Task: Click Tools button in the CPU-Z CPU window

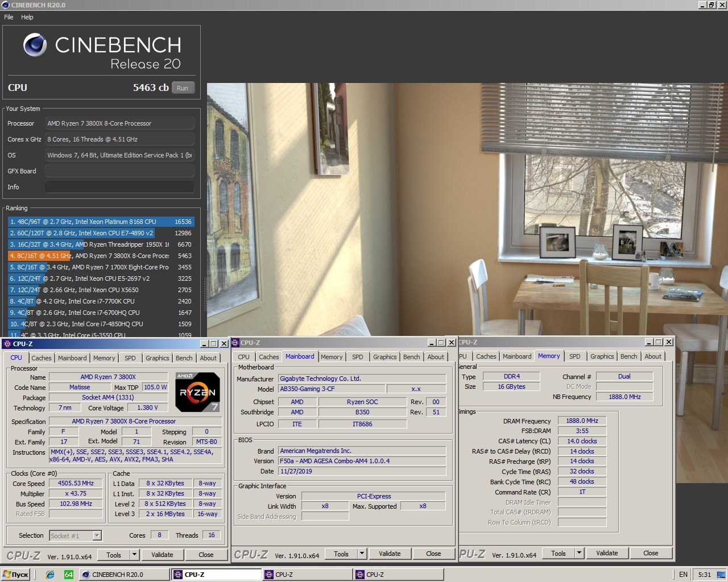Action: (114, 555)
